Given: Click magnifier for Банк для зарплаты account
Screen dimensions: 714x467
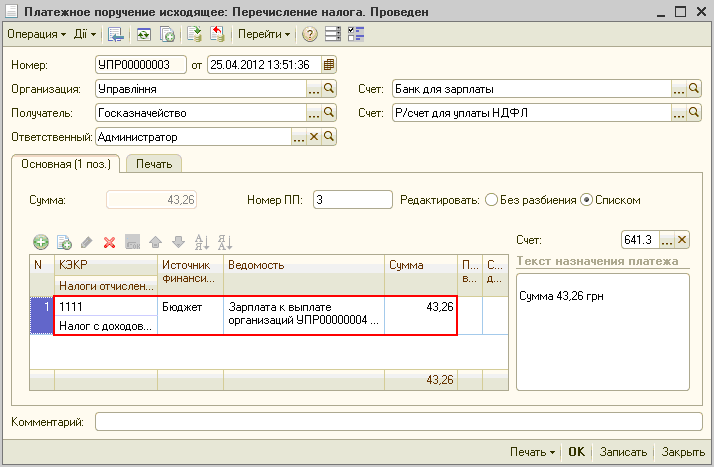Looking at the screenshot, I should click(x=694, y=89).
